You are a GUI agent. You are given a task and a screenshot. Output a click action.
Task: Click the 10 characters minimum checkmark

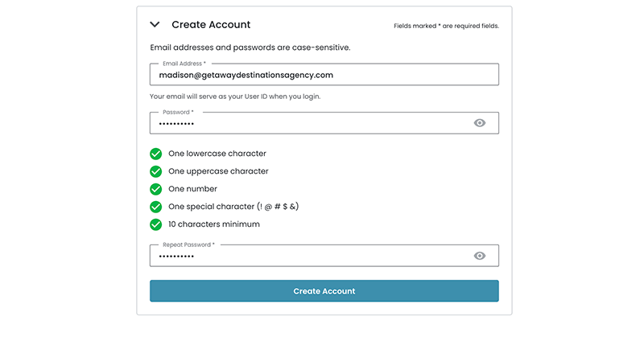coord(156,224)
